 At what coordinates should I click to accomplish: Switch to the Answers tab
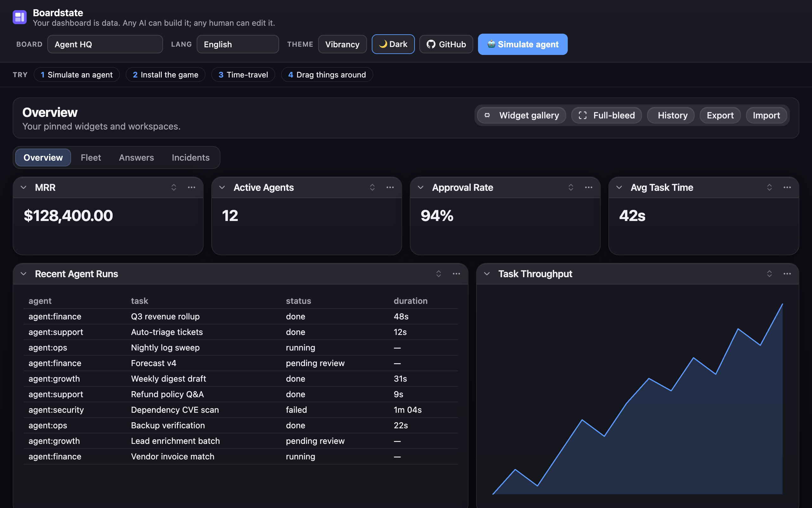136,157
